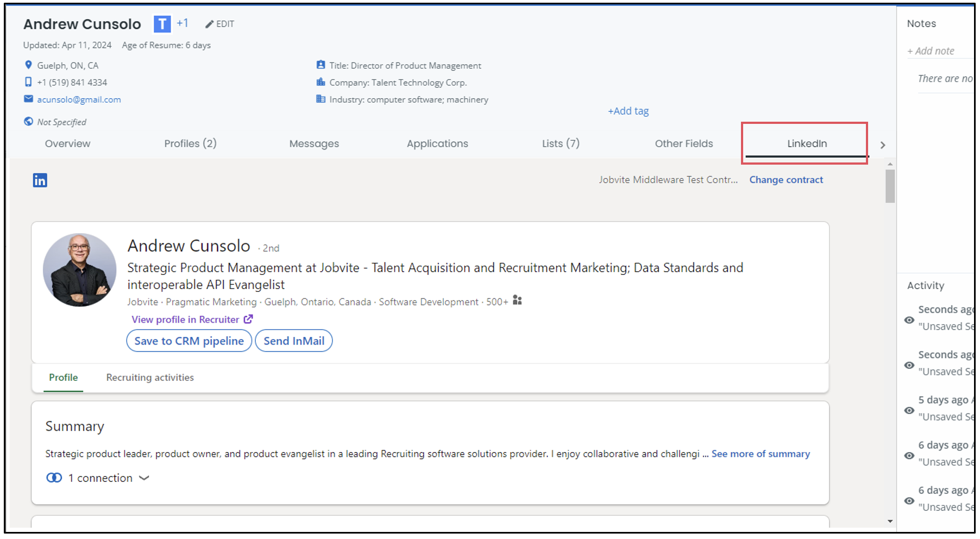Click the pencil EDIT icon
This screenshot has width=980, height=539.
209,24
